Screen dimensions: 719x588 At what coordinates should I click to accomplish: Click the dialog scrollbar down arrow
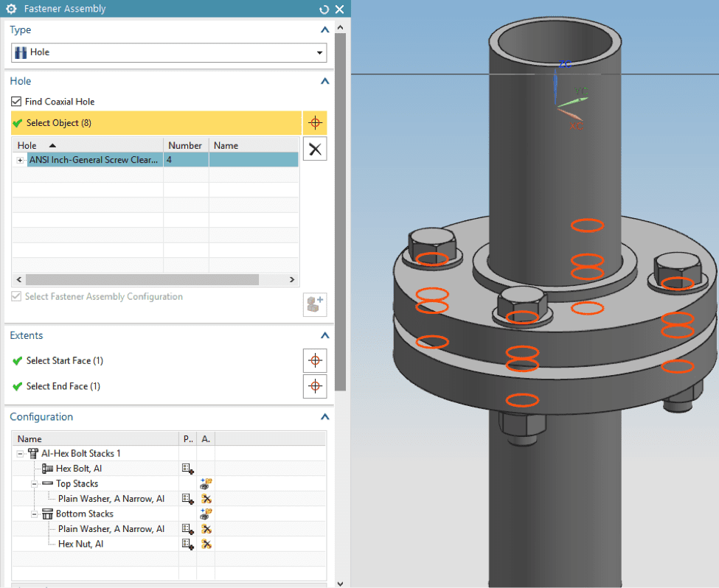click(x=340, y=583)
